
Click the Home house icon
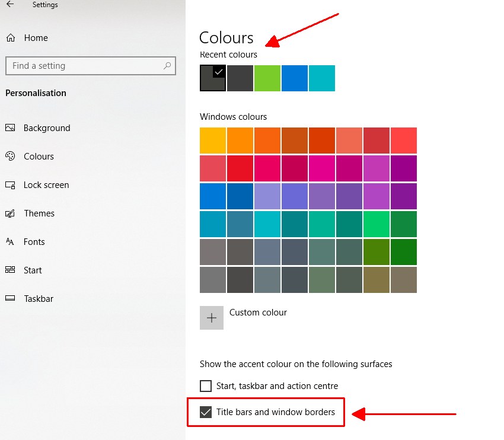(x=10, y=37)
